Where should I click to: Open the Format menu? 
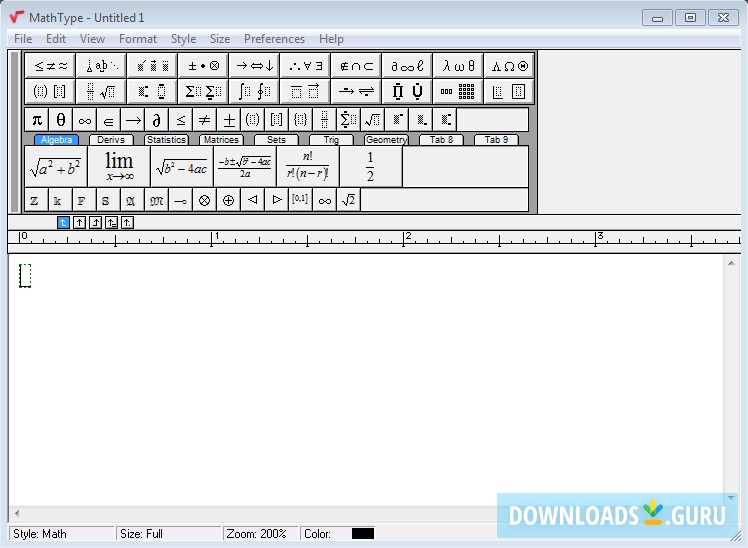pyautogui.click(x=137, y=39)
